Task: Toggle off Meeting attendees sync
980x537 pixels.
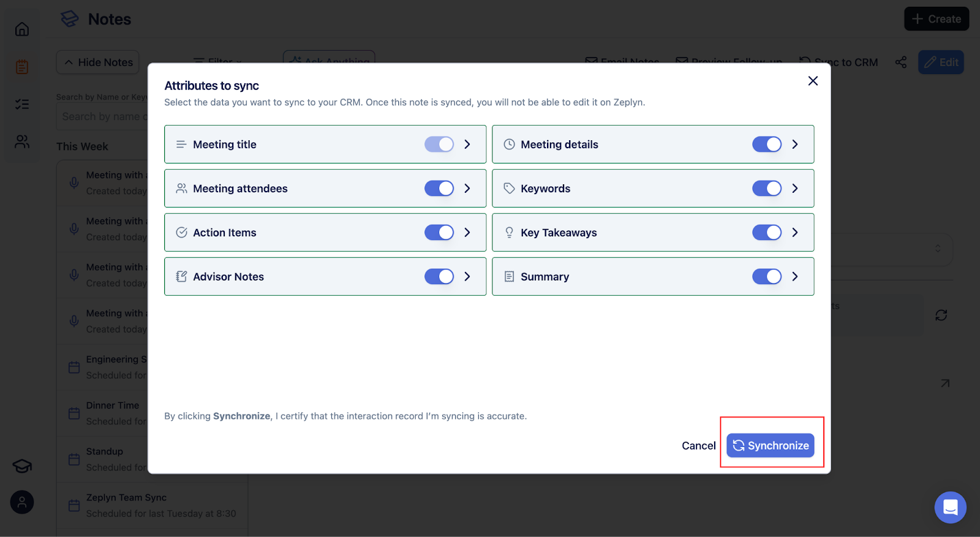Action: tap(439, 189)
